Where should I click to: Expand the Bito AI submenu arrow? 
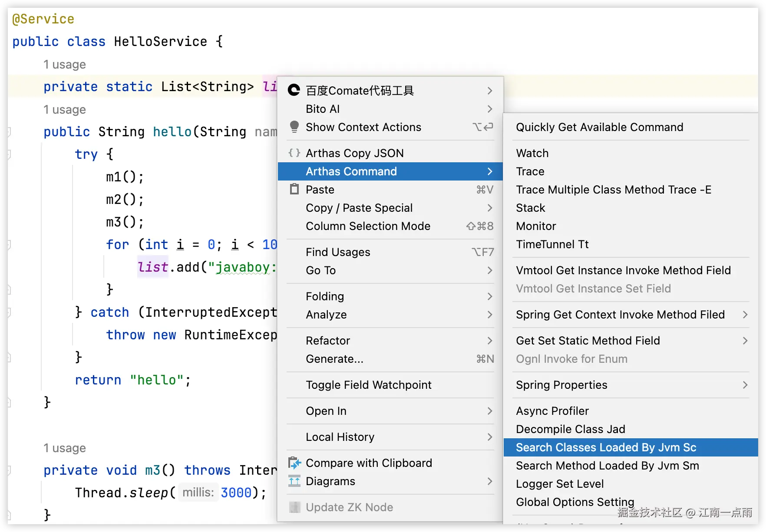(x=490, y=109)
